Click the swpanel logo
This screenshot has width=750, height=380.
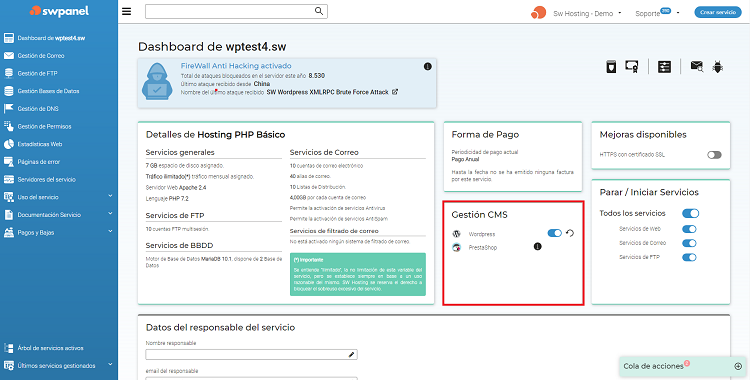pyautogui.click(x=59, y=11)
